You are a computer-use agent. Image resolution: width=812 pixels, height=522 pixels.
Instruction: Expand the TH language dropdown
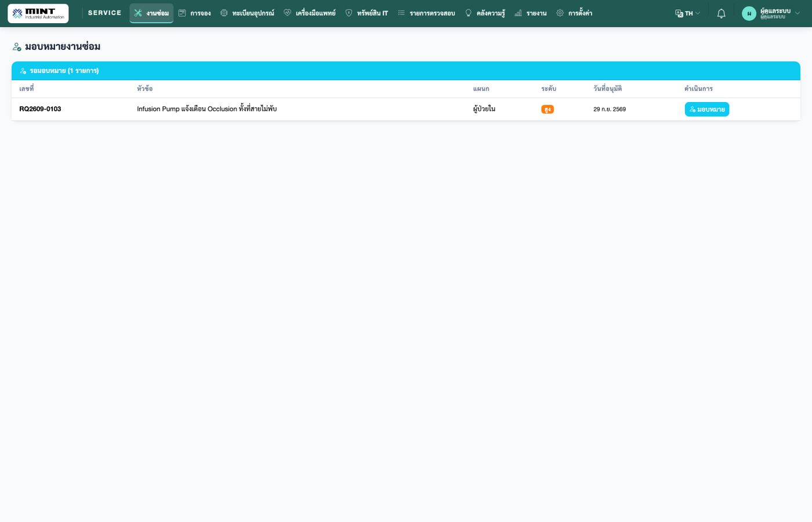688,13
